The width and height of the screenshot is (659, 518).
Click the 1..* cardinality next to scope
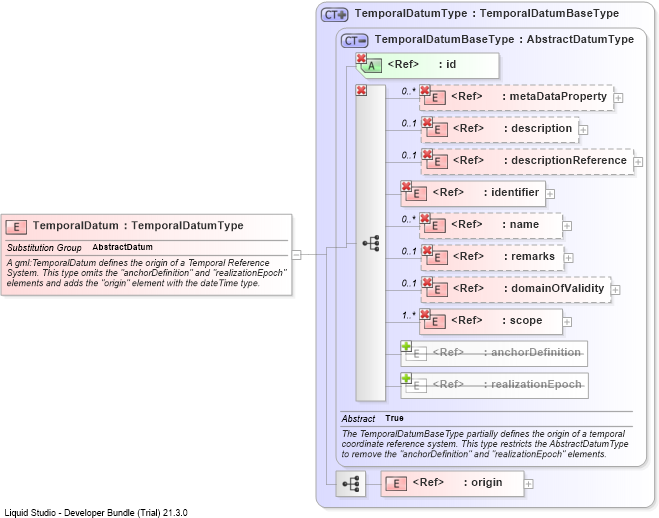pos(409,316)
